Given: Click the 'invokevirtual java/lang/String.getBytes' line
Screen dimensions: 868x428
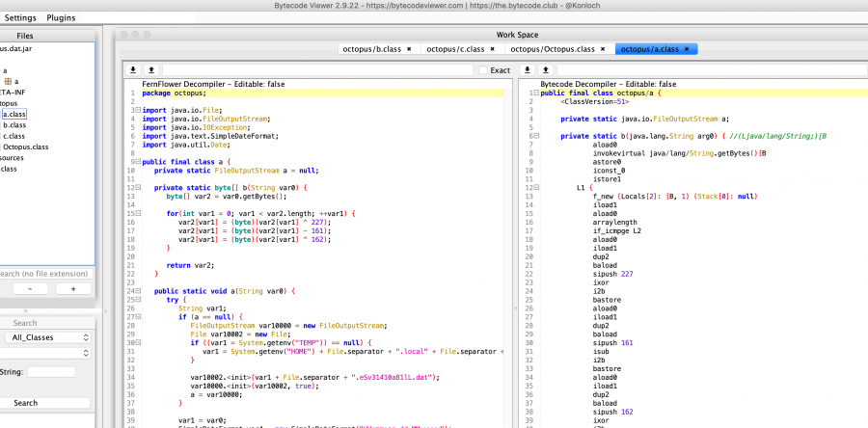Looking at the screenshot, I should (x=679, y=153).
